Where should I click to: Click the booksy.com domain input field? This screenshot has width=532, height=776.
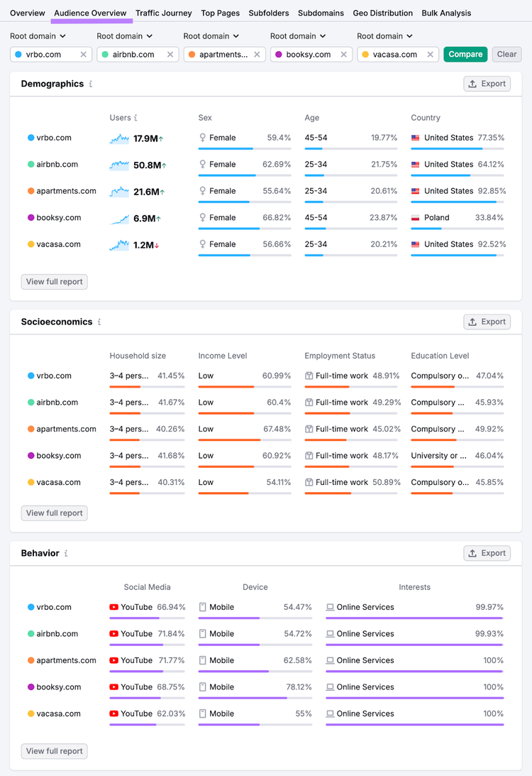(x=311, y=55)
